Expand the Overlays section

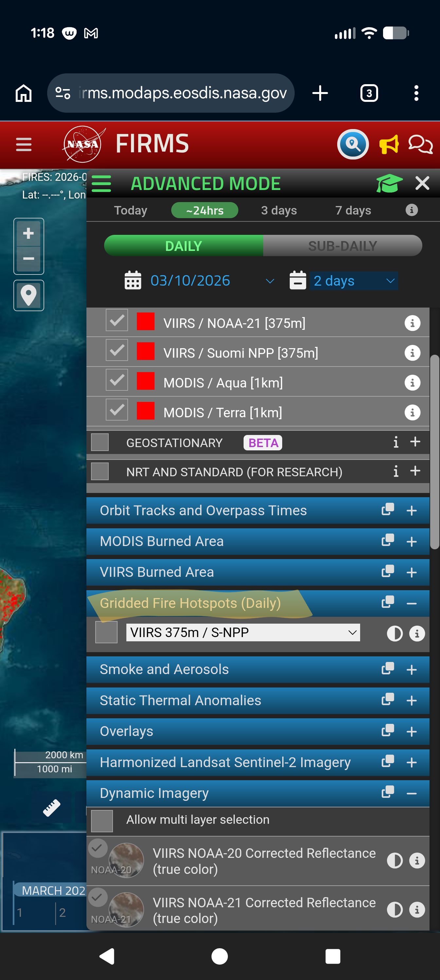(x=412, y=732)
